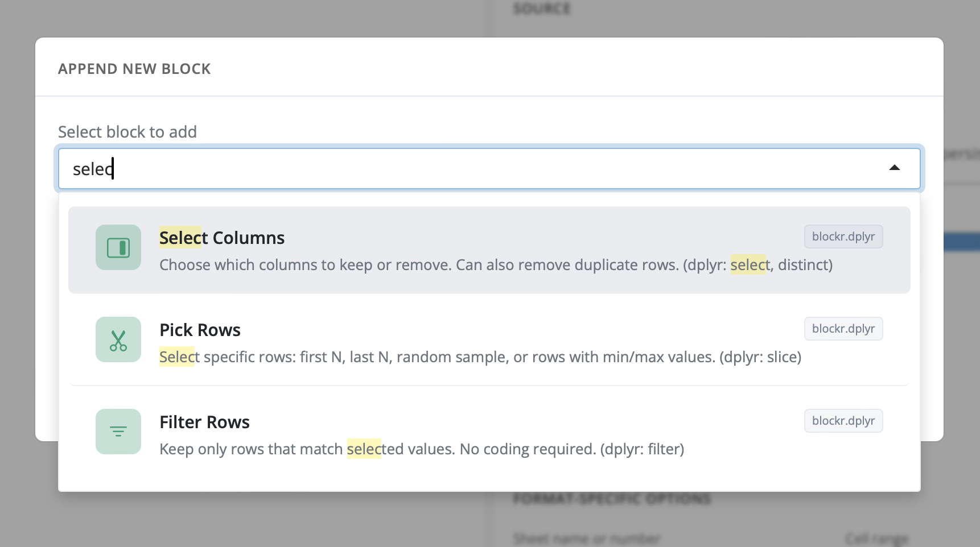
Task: Click the Pick Rows description mentioning random sample
Action: [x=480, y=357]
